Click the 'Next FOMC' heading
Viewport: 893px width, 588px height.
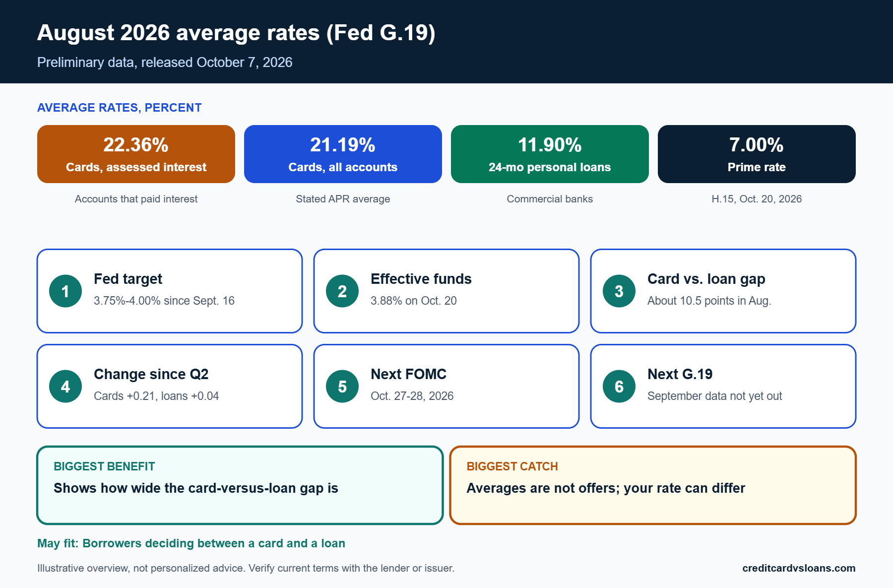pyautogui.click(x=408, y=374)
